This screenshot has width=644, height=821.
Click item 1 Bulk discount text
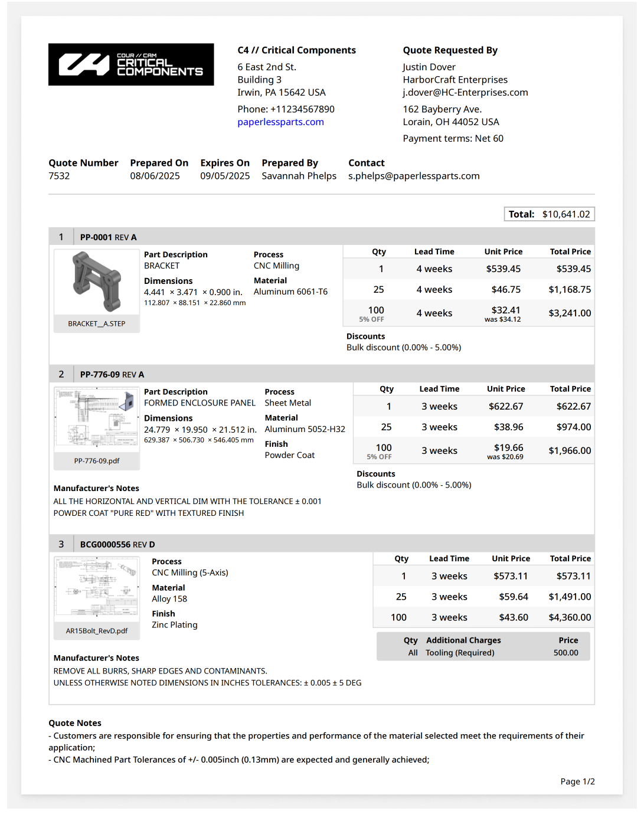[404, 348]
